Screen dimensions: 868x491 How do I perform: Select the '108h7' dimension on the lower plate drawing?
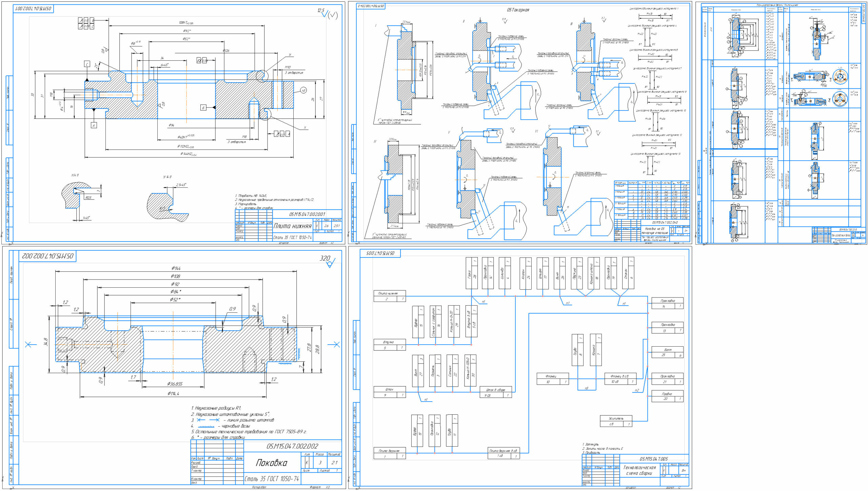186,23
